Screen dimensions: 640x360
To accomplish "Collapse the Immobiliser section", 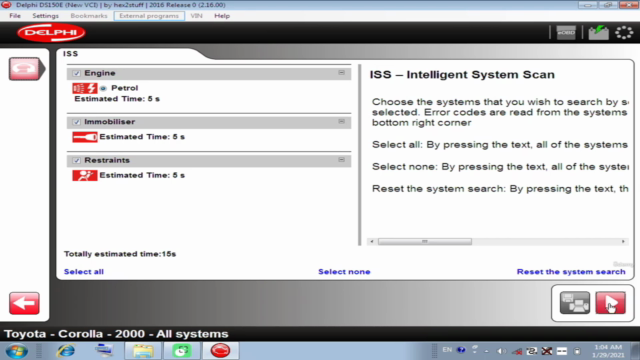I will pyautogui.click(x=341, y=121).
